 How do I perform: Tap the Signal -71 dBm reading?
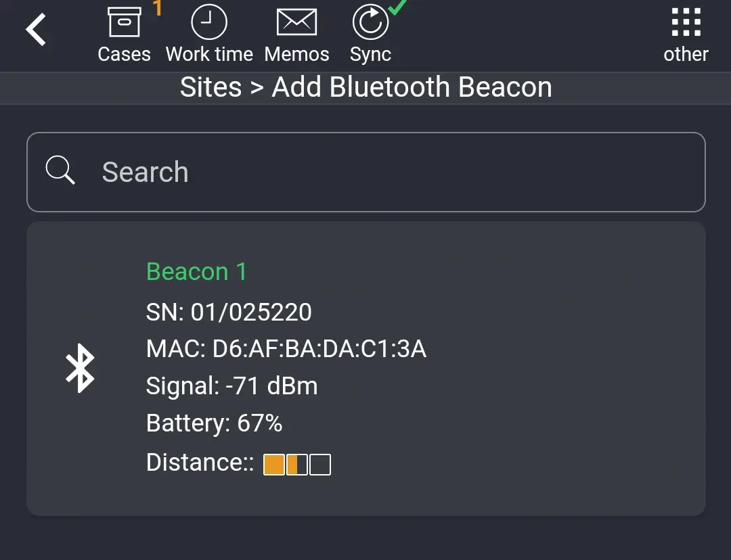point(231,386)
